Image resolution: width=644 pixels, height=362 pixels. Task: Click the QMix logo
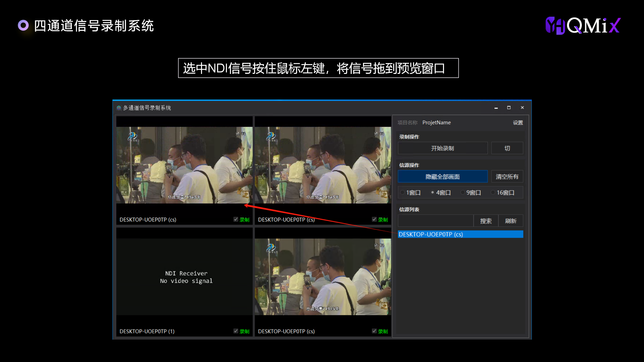click(x=583, y=25)
